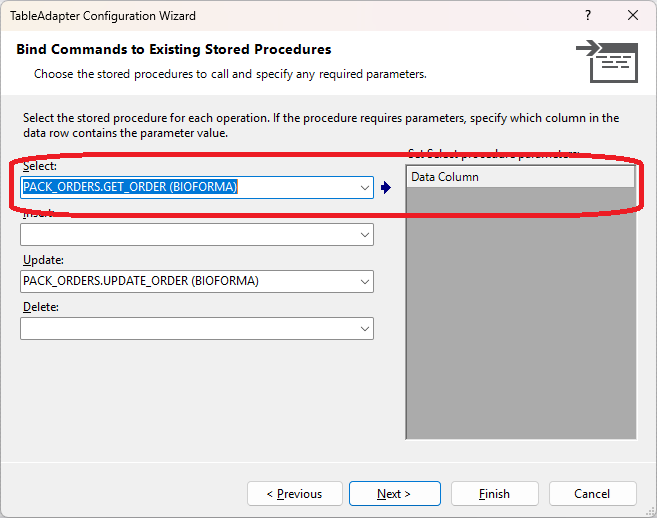Expand the Select stored procedure dropdown arrow
The height and width of the screenshot is (518, 657).
tap(363, 187)
